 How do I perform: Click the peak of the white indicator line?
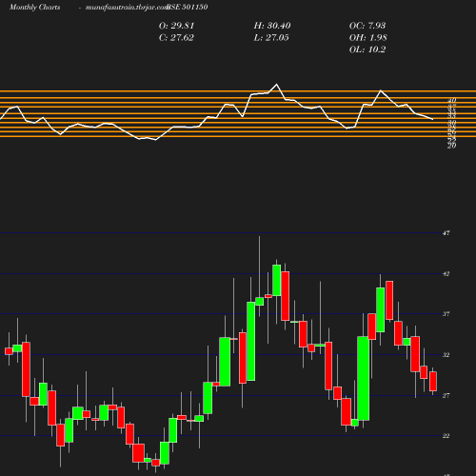[x=276, y=85]
